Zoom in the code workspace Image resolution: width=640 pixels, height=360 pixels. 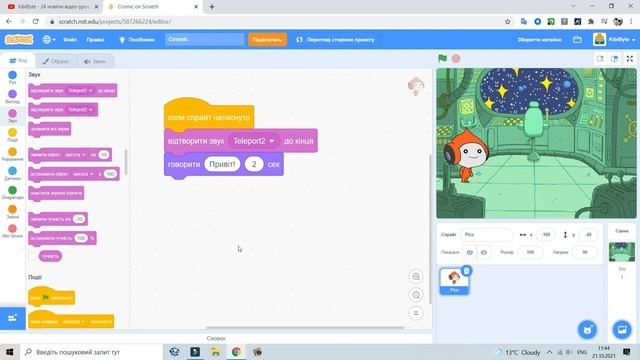tap(416, 277)
